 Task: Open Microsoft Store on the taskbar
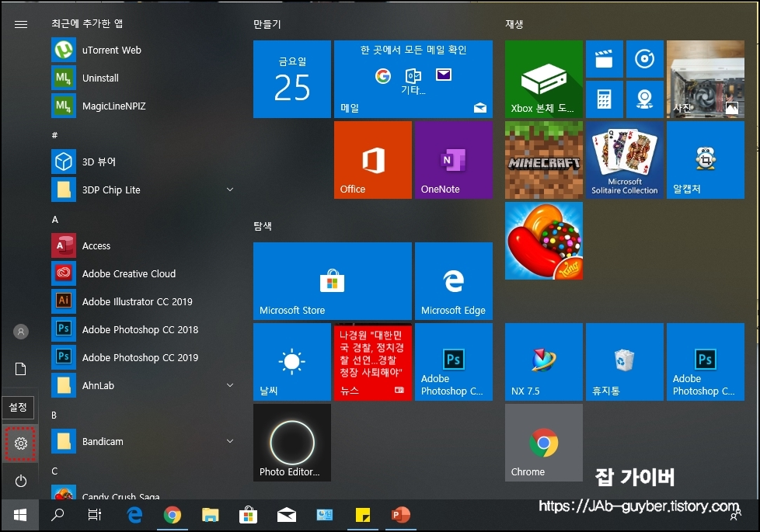[x=248, y=515]
